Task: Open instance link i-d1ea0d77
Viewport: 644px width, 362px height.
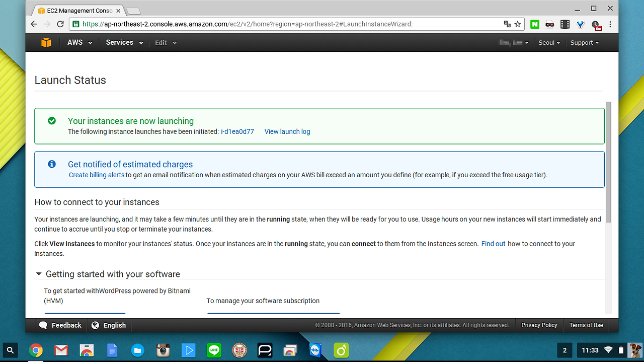Action: pyautogui.click(x=237, y=131)
